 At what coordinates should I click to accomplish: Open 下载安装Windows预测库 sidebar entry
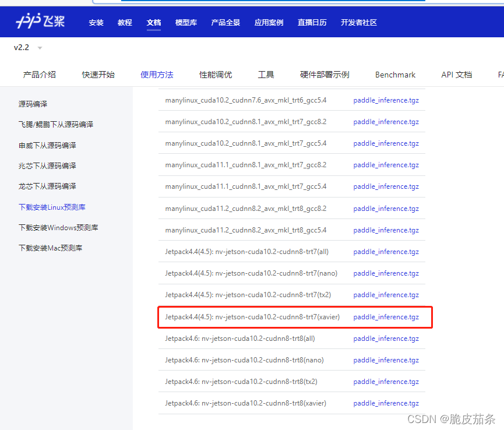click(x=58, y=228)
